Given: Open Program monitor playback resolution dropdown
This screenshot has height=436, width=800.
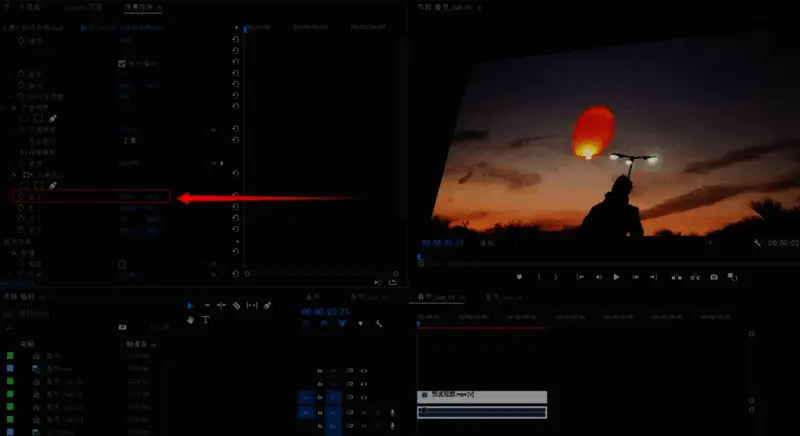Looking at the screenshot, I should [707, 243].
